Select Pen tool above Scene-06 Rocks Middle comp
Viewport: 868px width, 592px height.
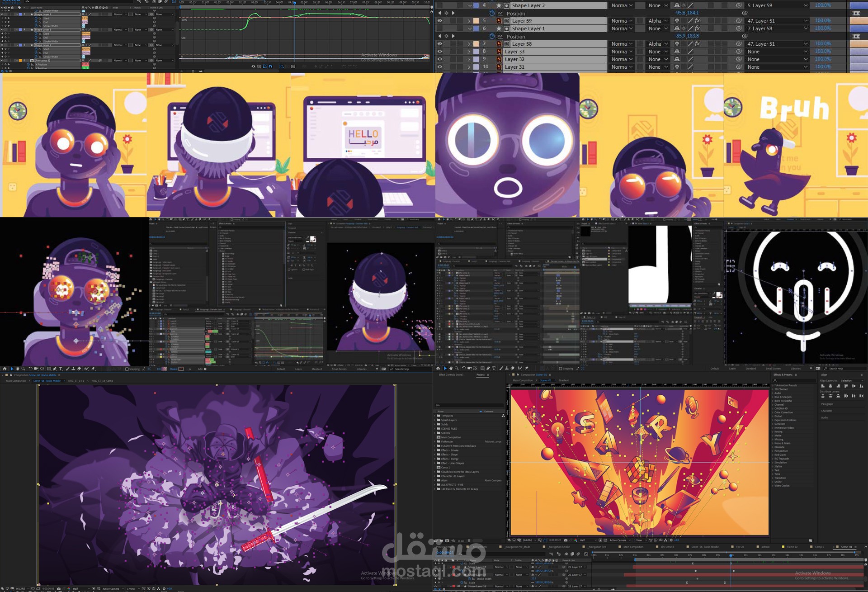point(55,369)
